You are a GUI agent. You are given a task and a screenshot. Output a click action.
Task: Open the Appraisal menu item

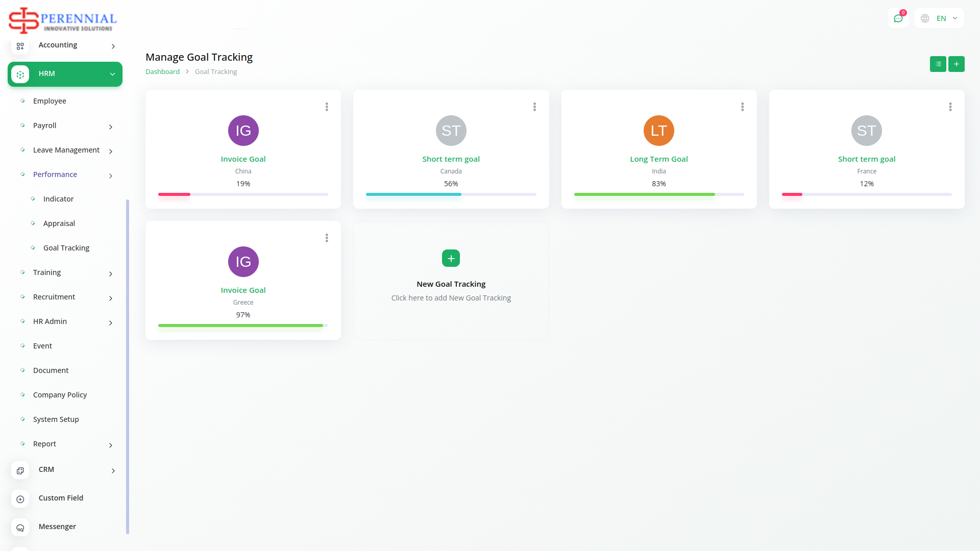click(59, 223)
